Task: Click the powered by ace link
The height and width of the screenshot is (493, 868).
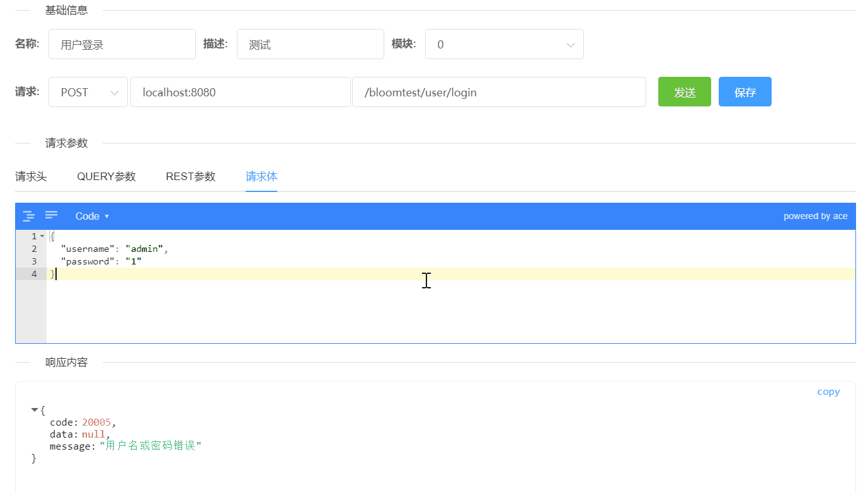Action: tap(816, 216)
